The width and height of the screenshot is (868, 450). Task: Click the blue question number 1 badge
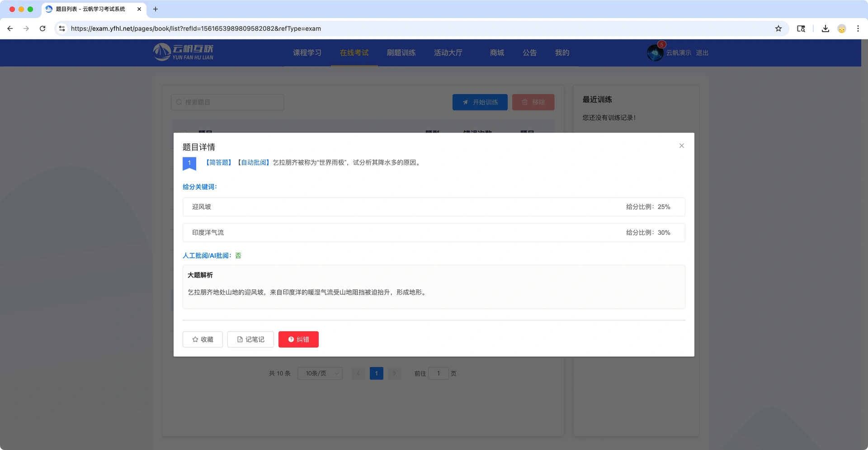point(189,163)
